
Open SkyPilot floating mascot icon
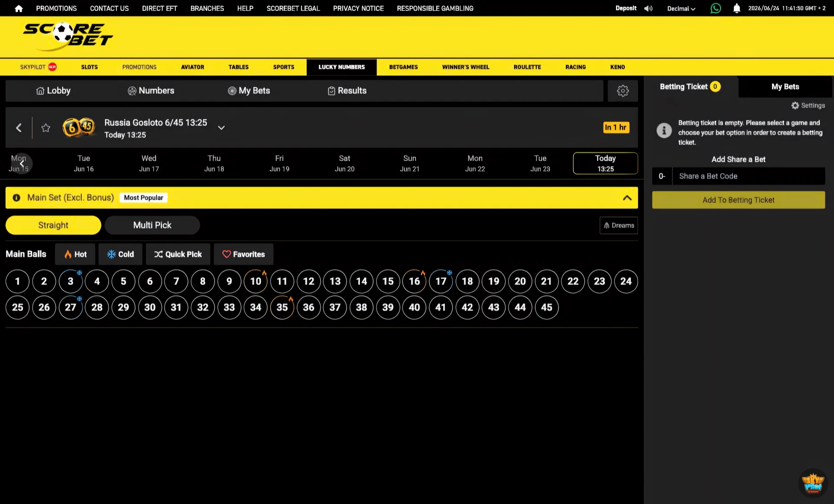pyautogui.click(x=813, y=483)
